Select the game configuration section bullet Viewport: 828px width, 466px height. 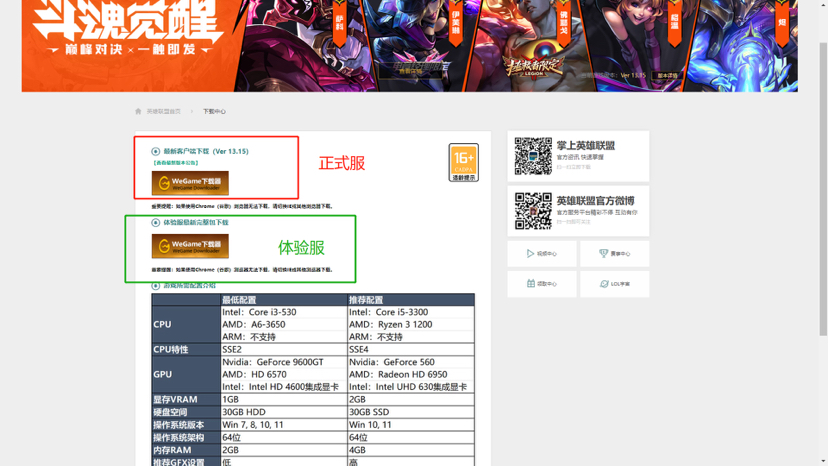pos(155,286)
